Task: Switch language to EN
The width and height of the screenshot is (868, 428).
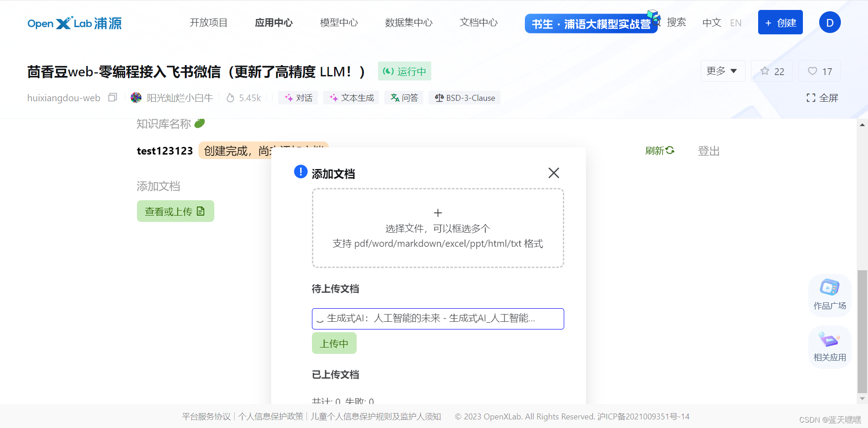Action: click(736, 23)
